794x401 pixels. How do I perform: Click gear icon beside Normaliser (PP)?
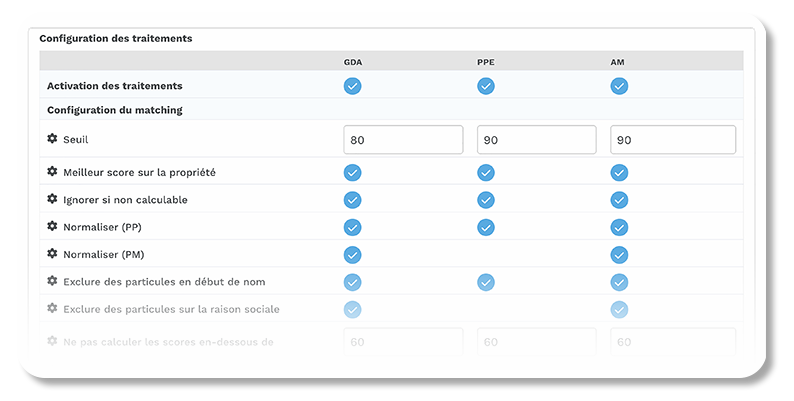pyautogui.click(x=53, y=227)
